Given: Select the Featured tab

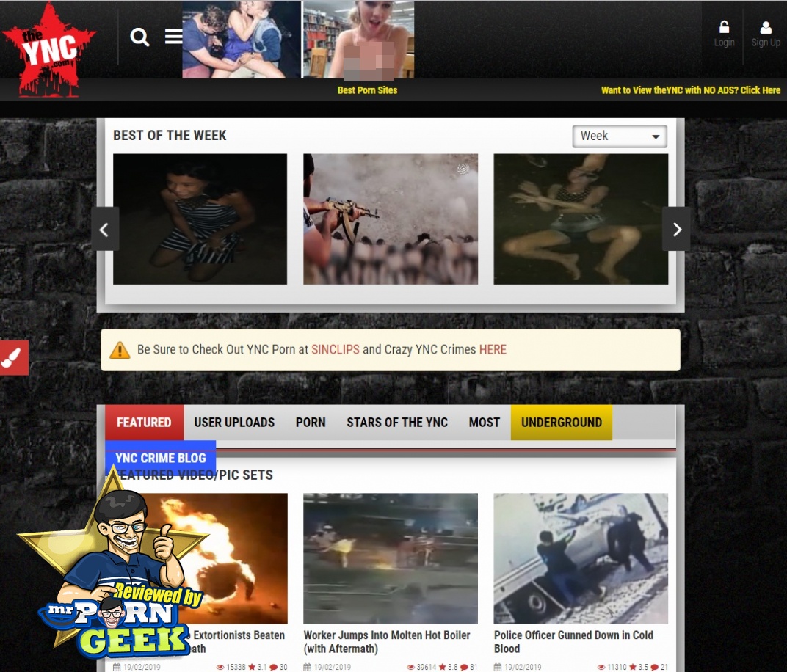Looking at the screenshot, I should pyautogui.click(x=144, y=423).
